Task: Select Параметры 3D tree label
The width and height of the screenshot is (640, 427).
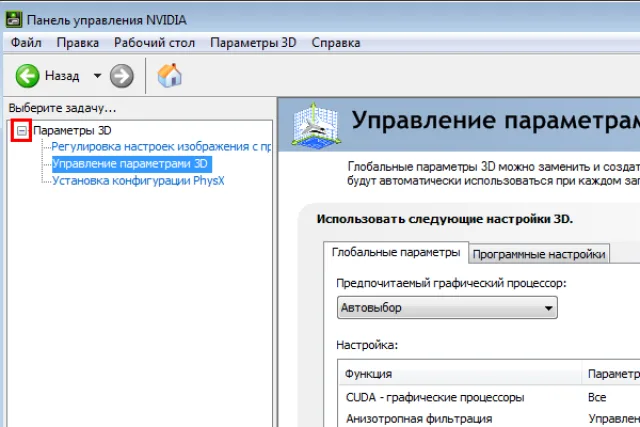Action: point(72,131)
